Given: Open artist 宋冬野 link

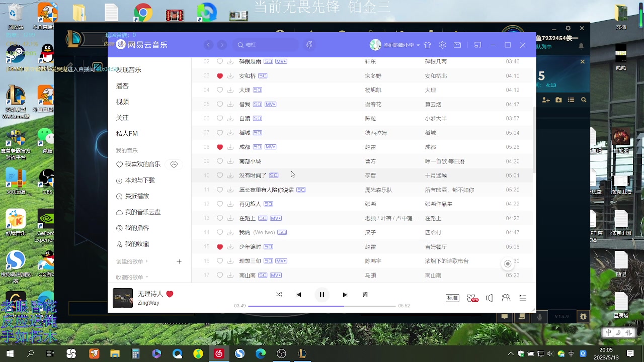Looking at the screenshot, I should pos(373,76).
